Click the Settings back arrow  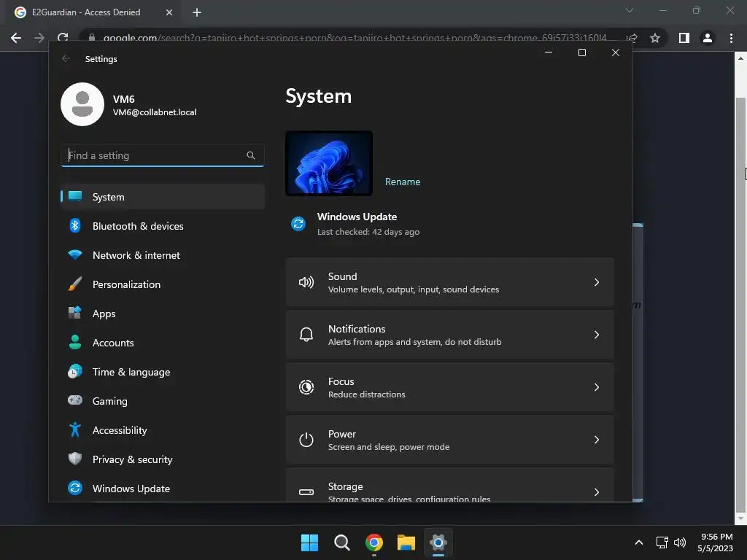66,58
